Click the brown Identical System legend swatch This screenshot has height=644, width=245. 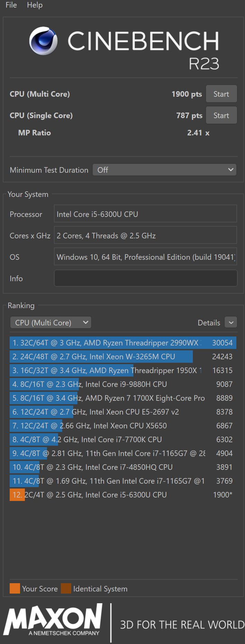[x=66, y=589]
